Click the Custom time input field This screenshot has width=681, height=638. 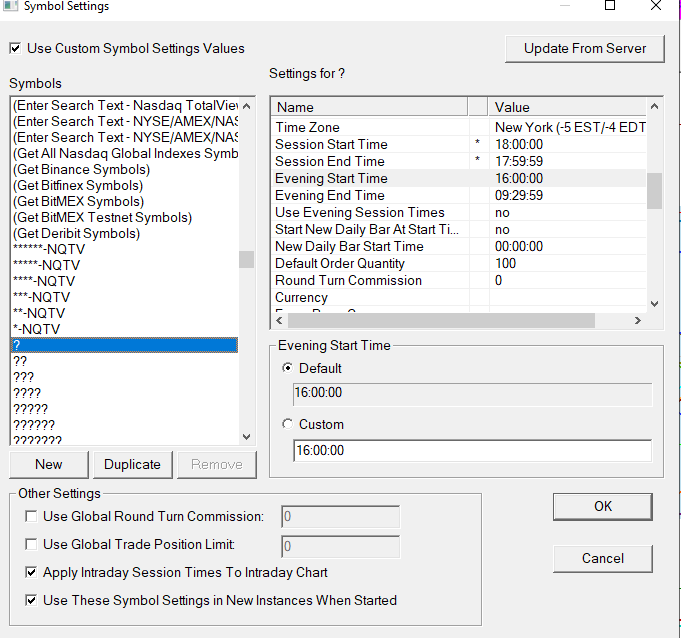coord(473,450)
